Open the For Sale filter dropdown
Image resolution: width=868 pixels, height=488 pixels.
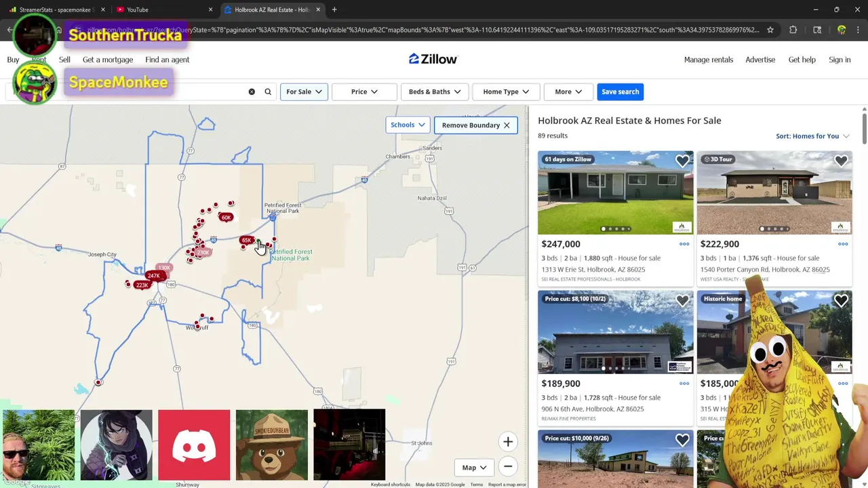pyautogui.click(x=304, y=91)
